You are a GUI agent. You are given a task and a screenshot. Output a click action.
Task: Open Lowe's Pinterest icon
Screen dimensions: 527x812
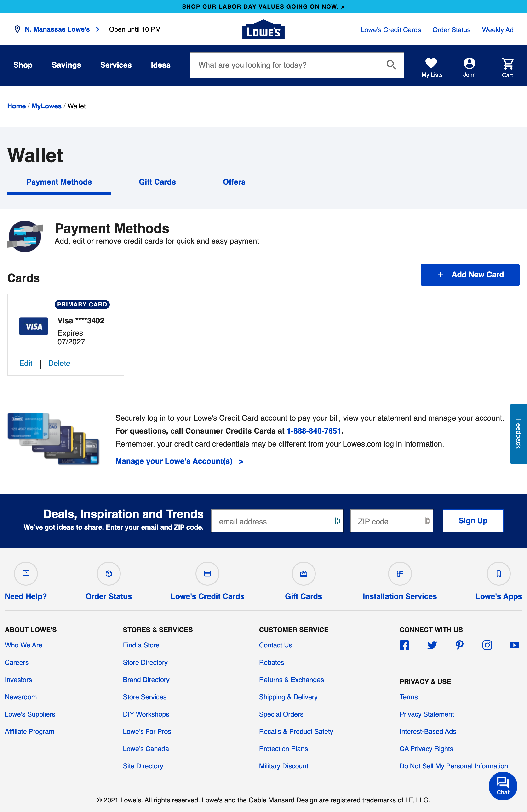coord(459,645)
